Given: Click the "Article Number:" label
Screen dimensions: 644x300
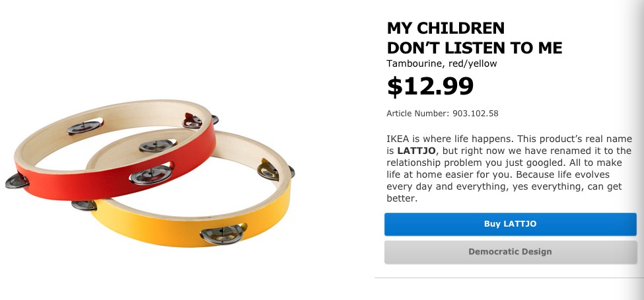Looking at the screenshot, I should (x=417, y=114).
